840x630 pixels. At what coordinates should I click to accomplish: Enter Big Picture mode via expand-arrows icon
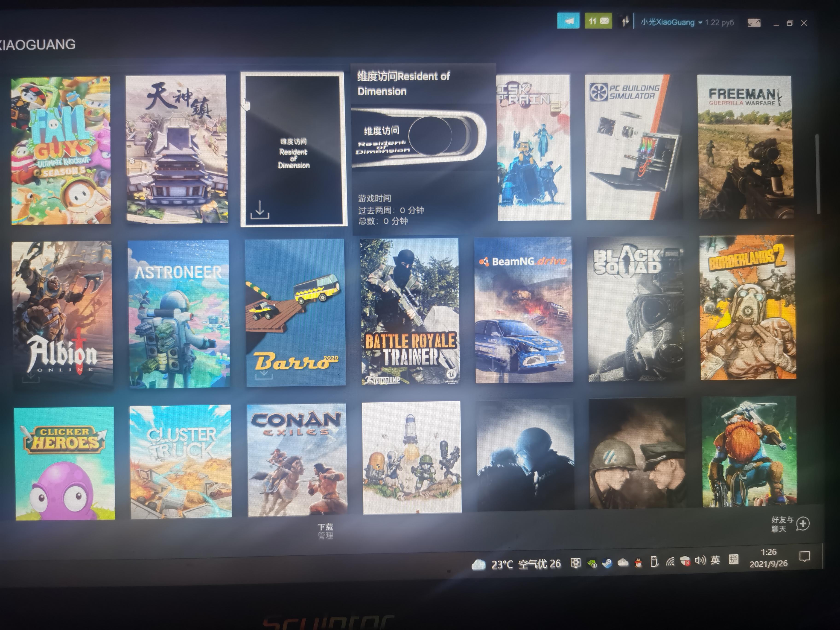[x=754, y=23]
